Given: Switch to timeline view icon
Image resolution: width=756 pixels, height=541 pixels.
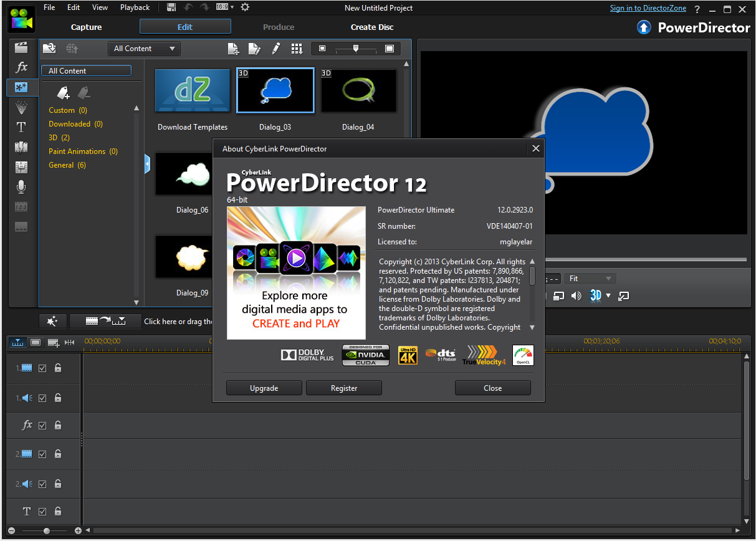Looking at the screenshot, I should [x=17, y=342].
